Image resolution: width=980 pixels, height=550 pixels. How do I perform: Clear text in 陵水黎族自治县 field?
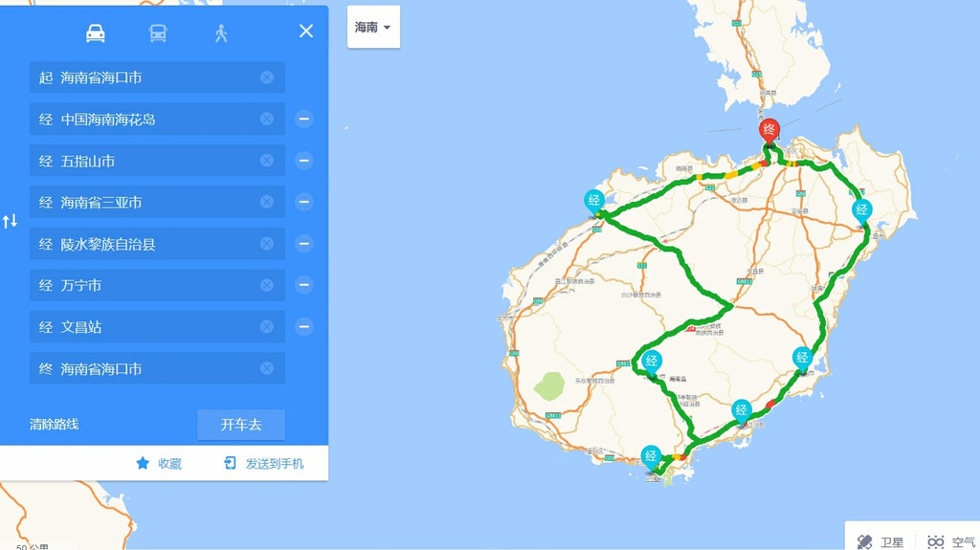pyautogui.click(x=267, y=244)
